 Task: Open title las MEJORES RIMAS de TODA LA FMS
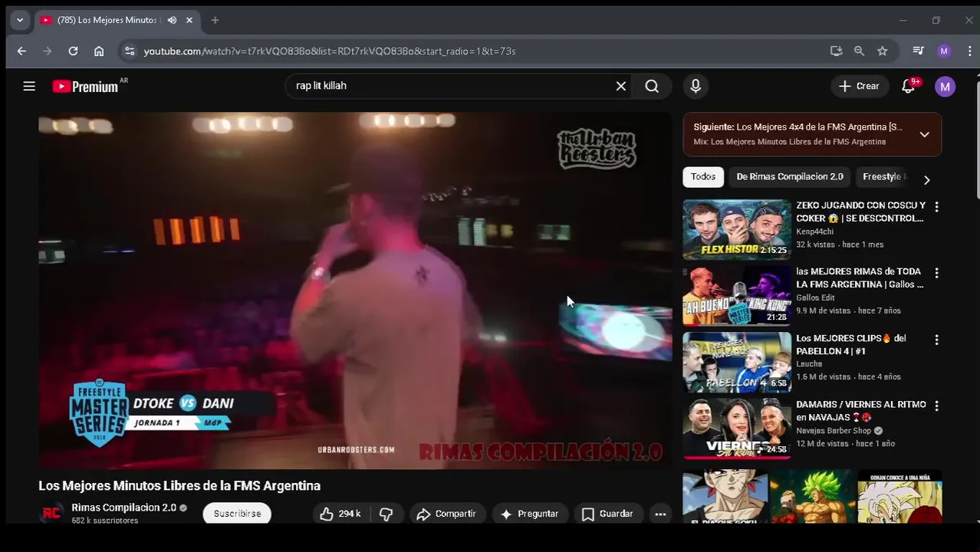tap(860, 278)
